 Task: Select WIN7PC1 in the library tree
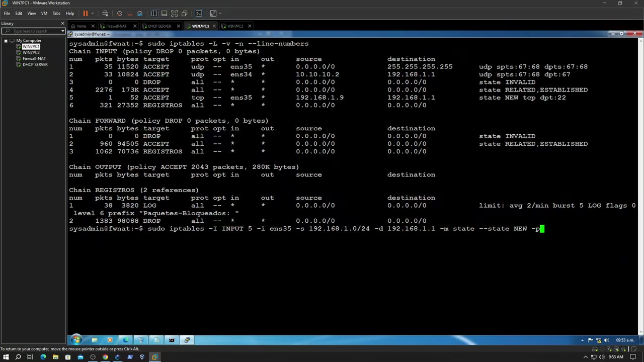click(31, 47)
